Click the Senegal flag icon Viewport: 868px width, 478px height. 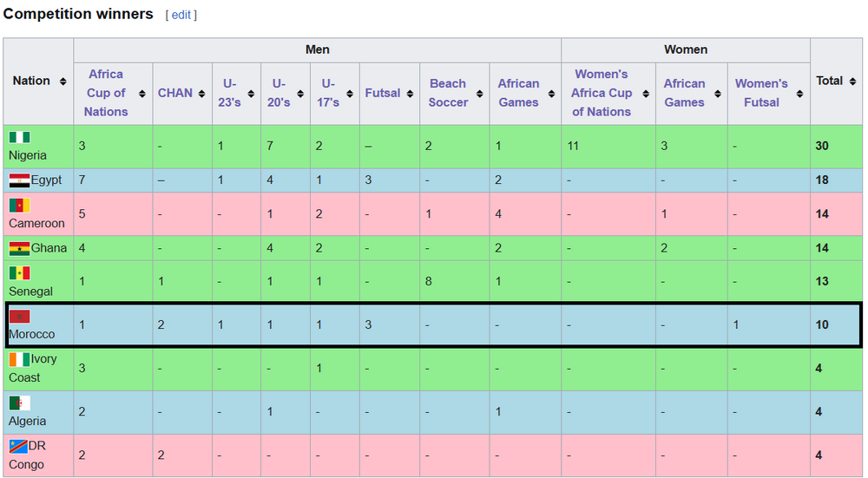point(19,272)
